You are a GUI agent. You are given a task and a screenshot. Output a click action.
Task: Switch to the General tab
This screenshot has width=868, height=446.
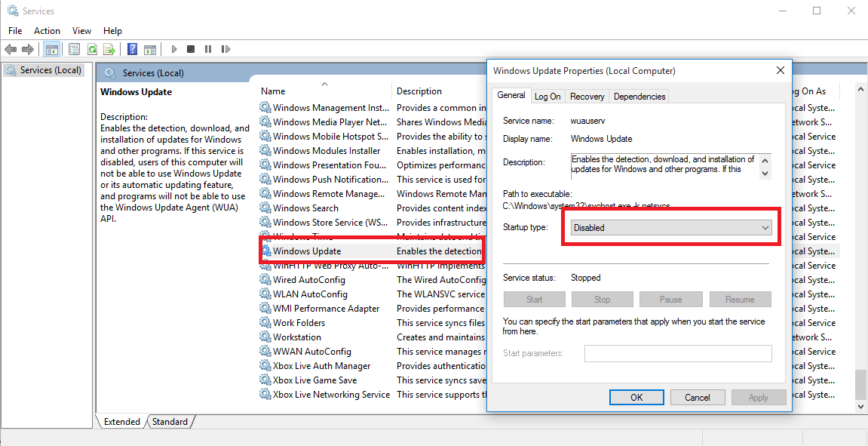511,95
